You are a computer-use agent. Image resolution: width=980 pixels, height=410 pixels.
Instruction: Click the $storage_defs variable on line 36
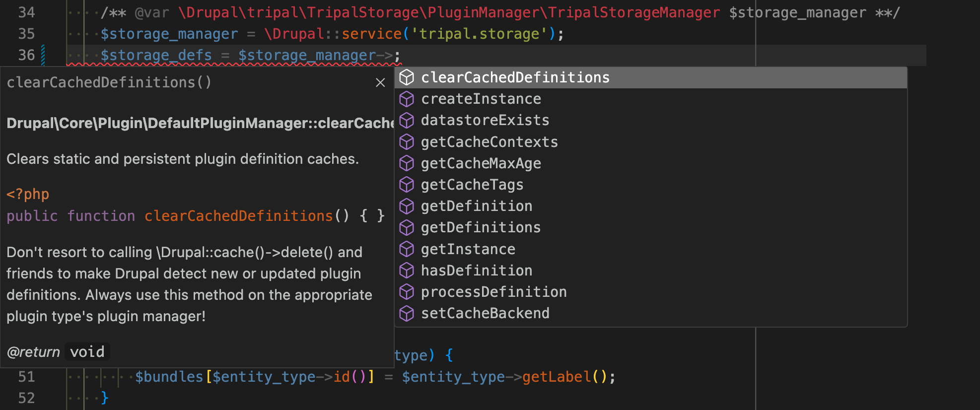coord(156,55)
